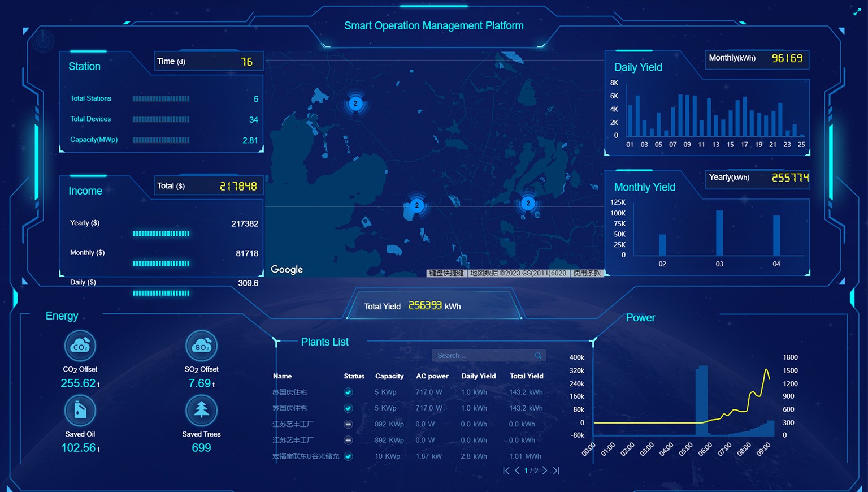Click the radar icon in the top-left corner
This screenshot has height=492, width=868.
tap(43, 41)
